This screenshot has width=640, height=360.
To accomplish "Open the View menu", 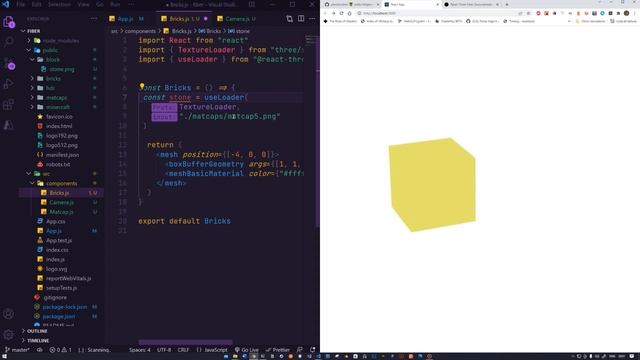I will coord(83,4).
